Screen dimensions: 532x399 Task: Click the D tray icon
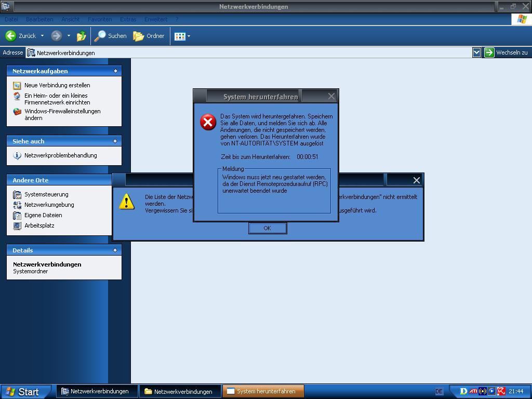tap(463, 391)
